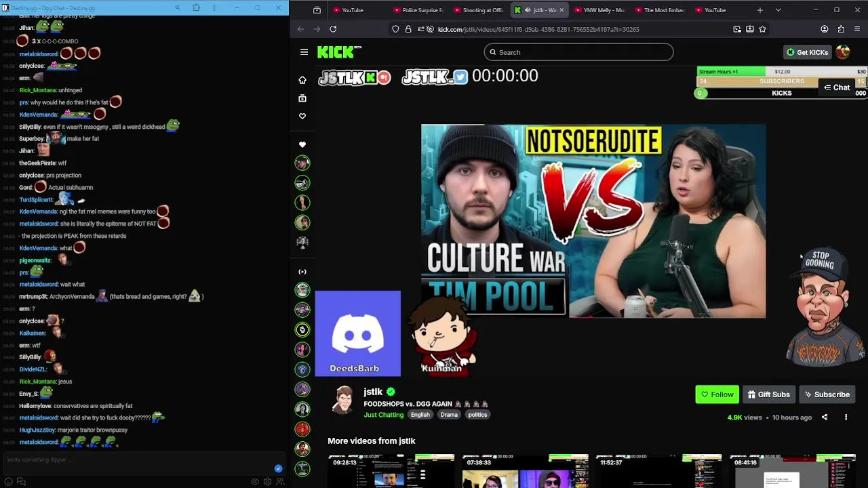Click the verified badge next to jstlk

point(391,392)
